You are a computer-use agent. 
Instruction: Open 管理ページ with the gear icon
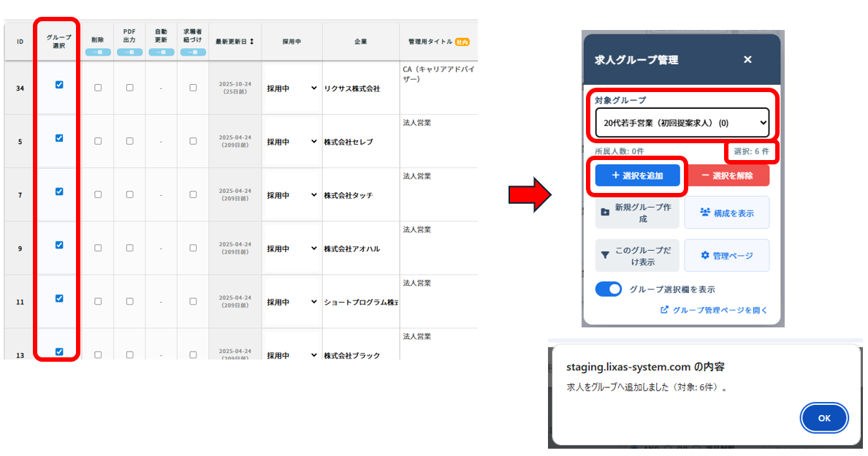coord(726,256)
